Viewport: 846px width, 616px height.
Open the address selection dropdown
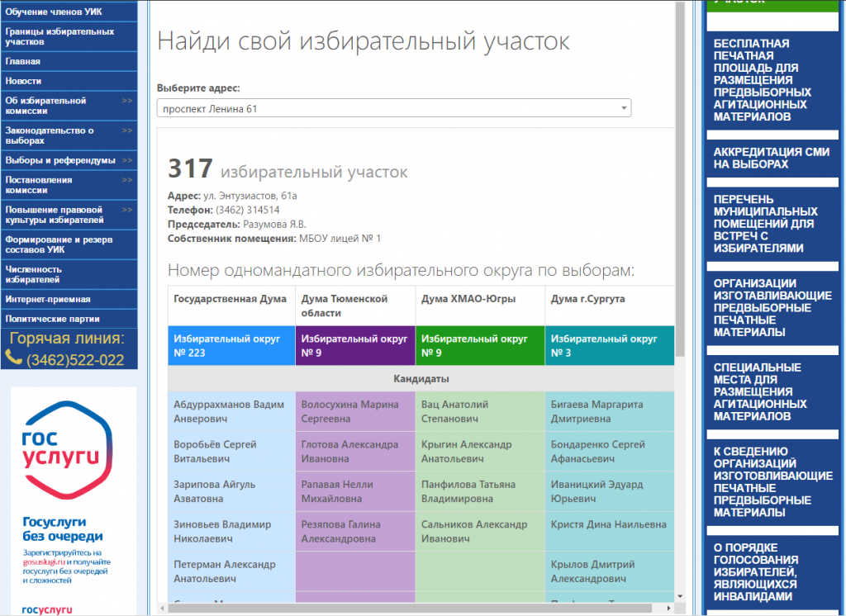[393, 108]
